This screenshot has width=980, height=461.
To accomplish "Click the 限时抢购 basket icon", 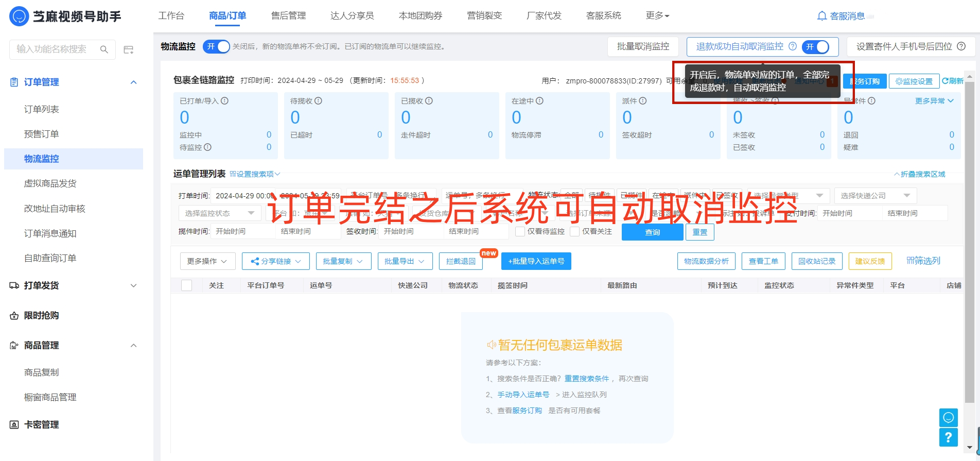I will 14,316.
